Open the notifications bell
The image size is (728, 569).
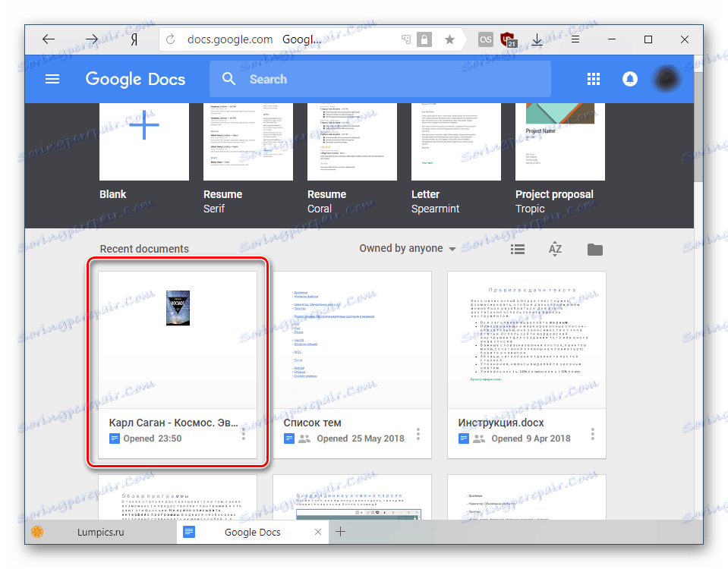coord(629,79)
